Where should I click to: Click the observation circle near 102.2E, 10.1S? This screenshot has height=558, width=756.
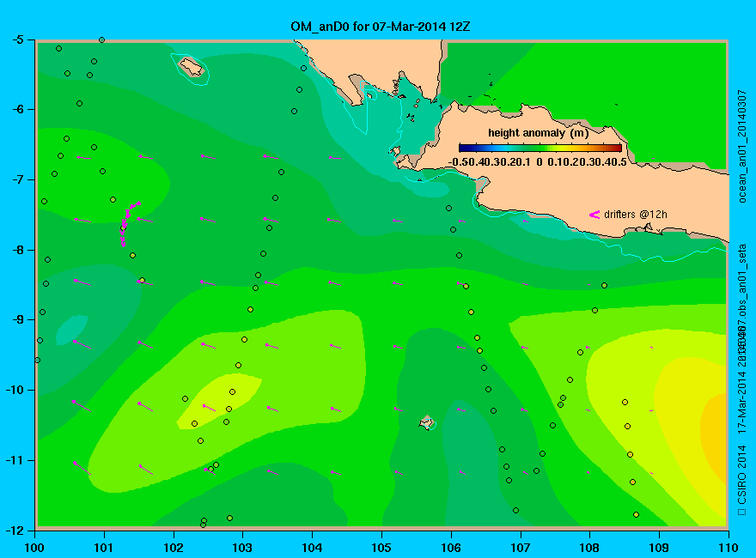click(186, 399)
